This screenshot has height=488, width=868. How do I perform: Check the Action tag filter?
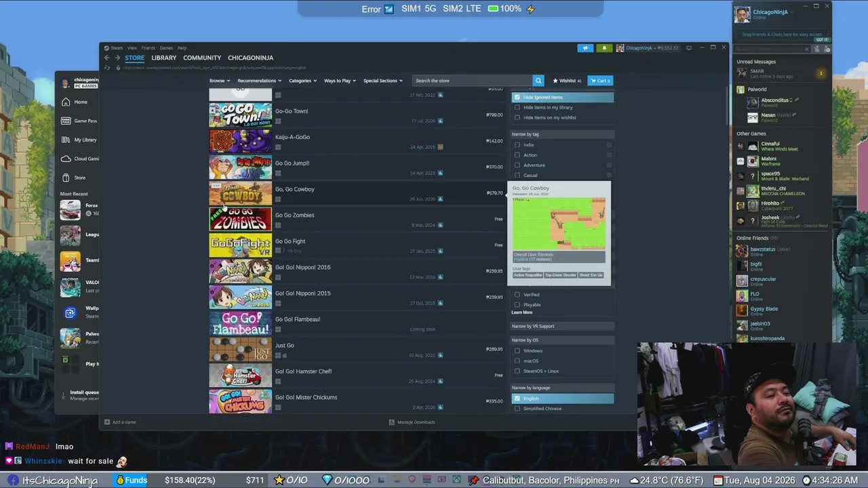[517, 155]
